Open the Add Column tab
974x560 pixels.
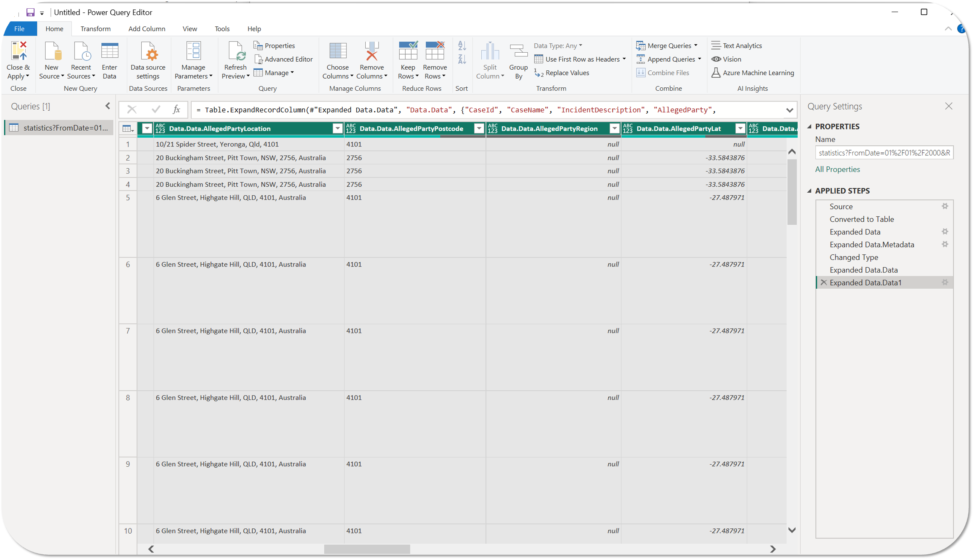(147, 29)
